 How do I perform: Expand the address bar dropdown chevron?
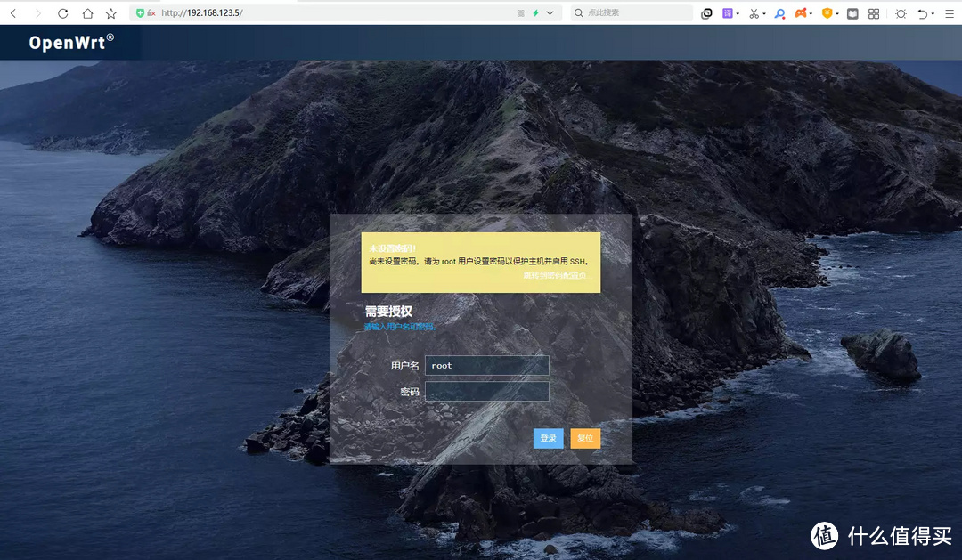click(550, 12)
